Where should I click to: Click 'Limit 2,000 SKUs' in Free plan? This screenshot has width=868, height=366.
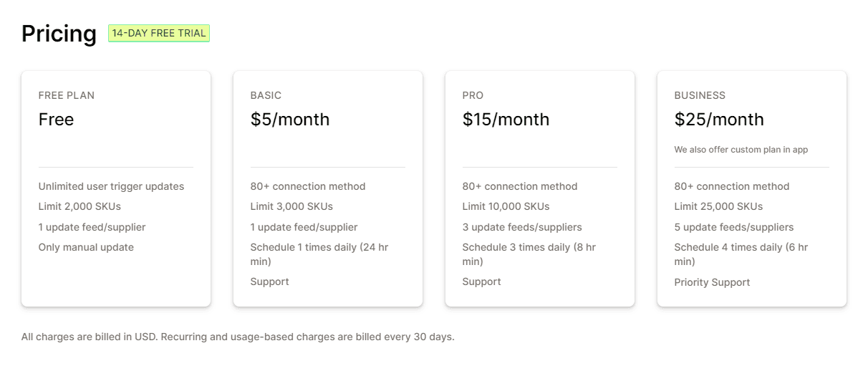pyautogui.click(x=79, y=206)
